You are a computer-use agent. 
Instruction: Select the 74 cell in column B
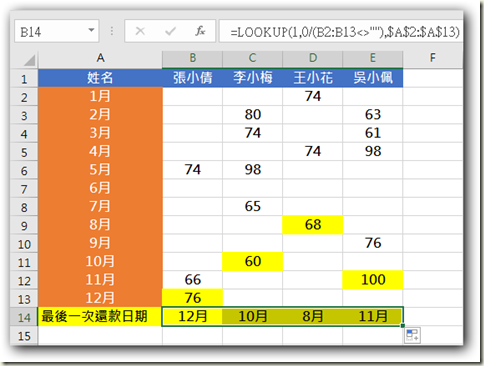[192, 170]
